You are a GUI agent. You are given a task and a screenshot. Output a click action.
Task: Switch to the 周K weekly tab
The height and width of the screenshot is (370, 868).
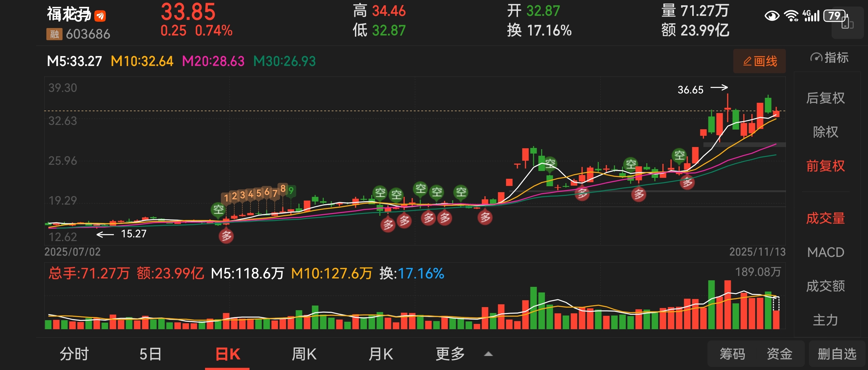(x=304, y=354)
